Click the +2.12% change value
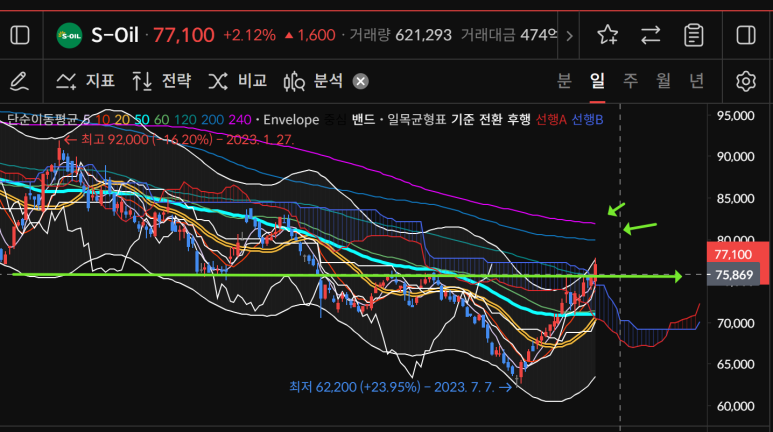The height and width of the screenshot is (432, 773). click(x=249, y=36)
